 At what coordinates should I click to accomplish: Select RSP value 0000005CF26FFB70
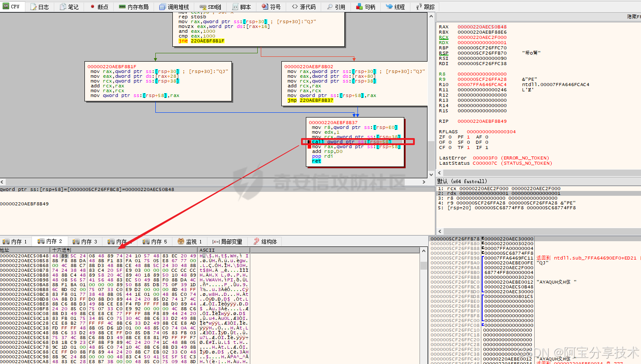(x=482, y=53)
